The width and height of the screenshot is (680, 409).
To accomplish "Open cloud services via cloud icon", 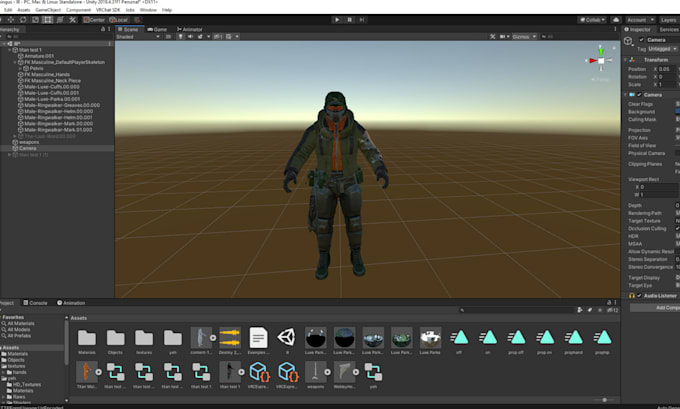I will point(616,20).
